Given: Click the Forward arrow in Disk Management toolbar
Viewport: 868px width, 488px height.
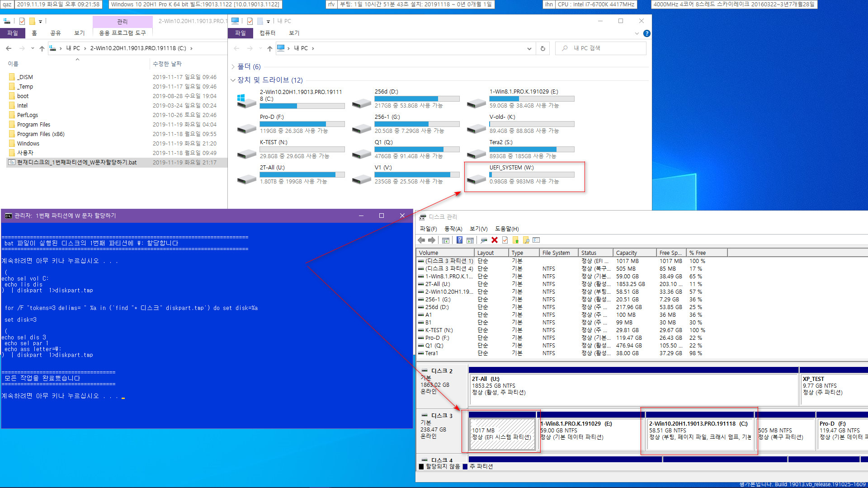Looking at the screenshot, I should coord(432,240).
